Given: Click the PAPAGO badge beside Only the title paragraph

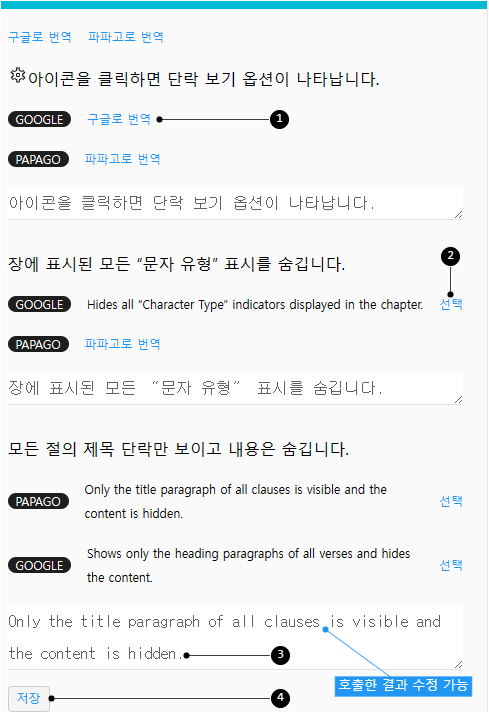Looking at the screenshot, I should (38, 502).
